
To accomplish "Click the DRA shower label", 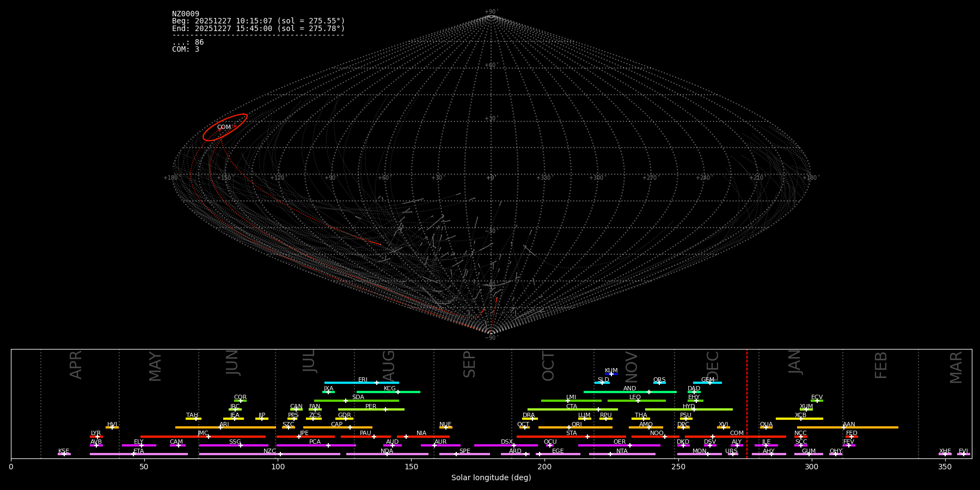I will coord(529,415).
